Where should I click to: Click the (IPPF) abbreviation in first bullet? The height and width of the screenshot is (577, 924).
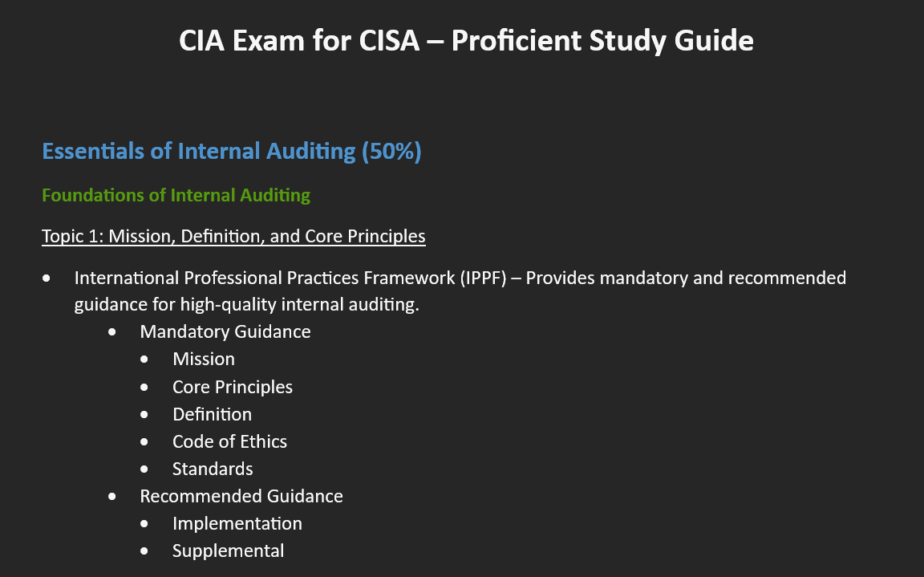coord(483,278)
